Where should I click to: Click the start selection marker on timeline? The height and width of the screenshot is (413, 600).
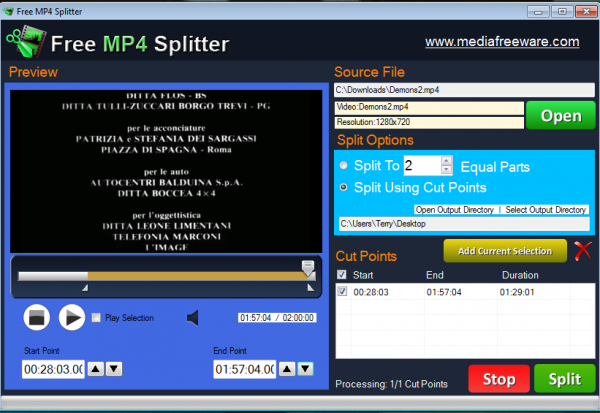point(85,287)
